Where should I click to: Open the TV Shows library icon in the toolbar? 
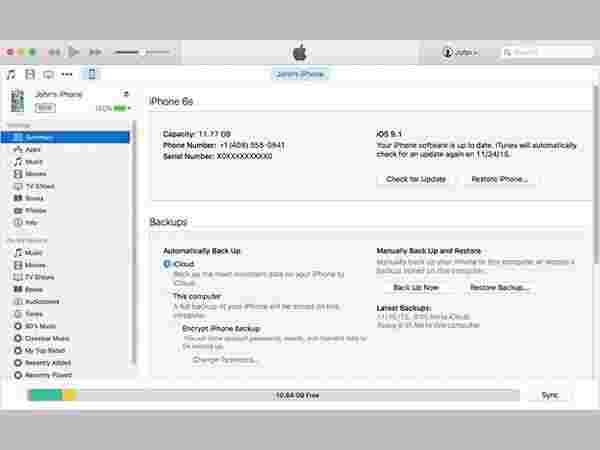click(48, 74)
